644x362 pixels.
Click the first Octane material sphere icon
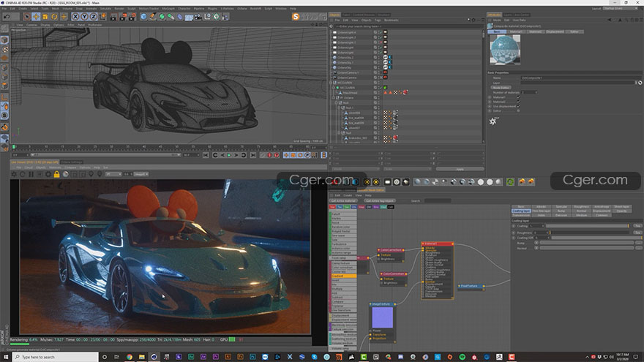tap(417, 182)
